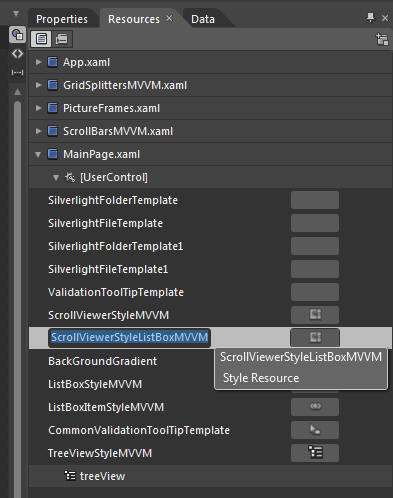Edit CommonValidationToolTipTemplate icon button
393x498 pixels.
click(x=315, y=430)
